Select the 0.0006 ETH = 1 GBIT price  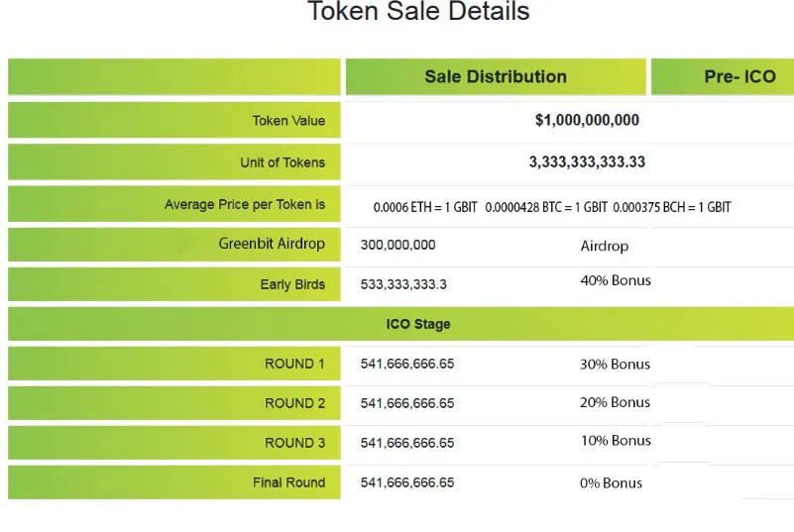coord(425,207)
